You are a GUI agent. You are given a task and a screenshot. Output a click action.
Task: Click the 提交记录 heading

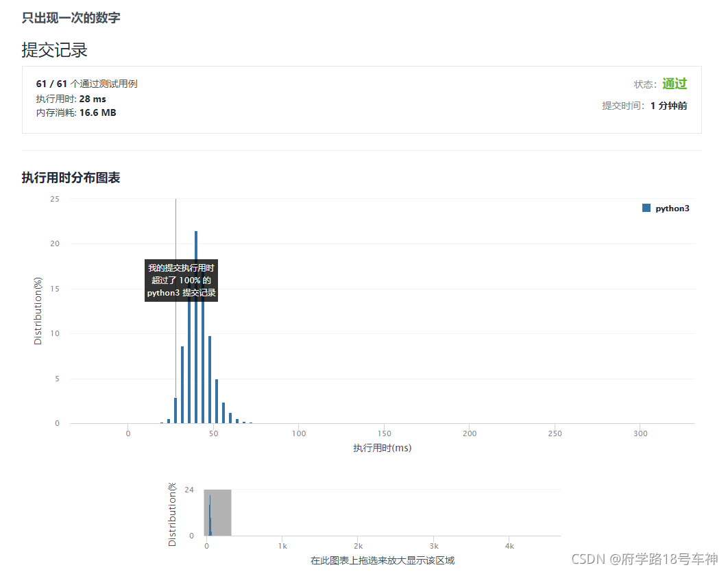54,50
